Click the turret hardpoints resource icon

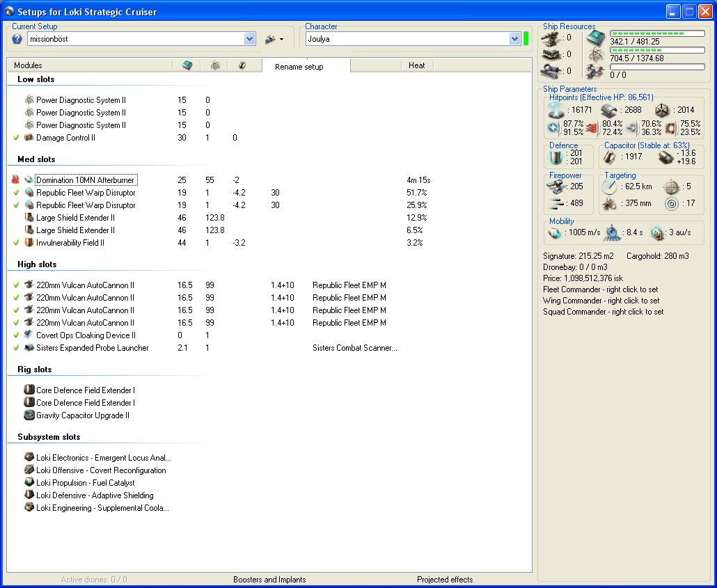point(551,38)
